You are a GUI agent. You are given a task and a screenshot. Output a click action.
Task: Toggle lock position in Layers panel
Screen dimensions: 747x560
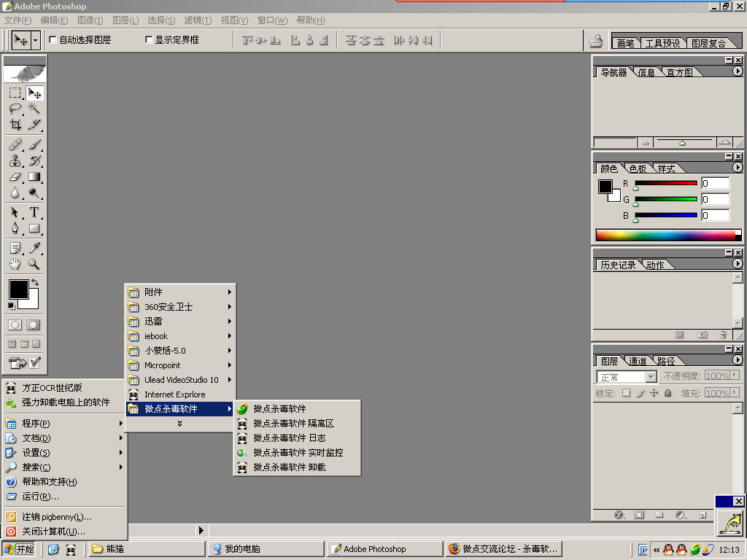(x=654, y=393)
